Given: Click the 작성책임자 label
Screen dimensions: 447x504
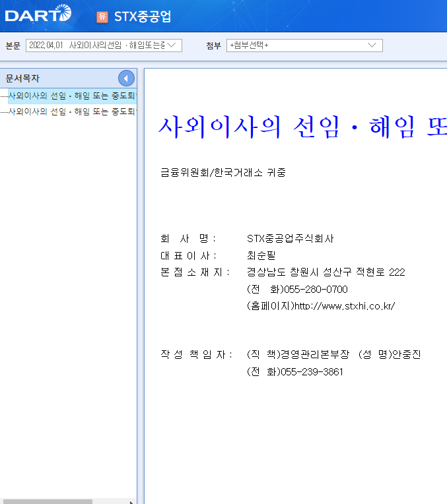Looking at the screenshot, I should tap(196, 354).
